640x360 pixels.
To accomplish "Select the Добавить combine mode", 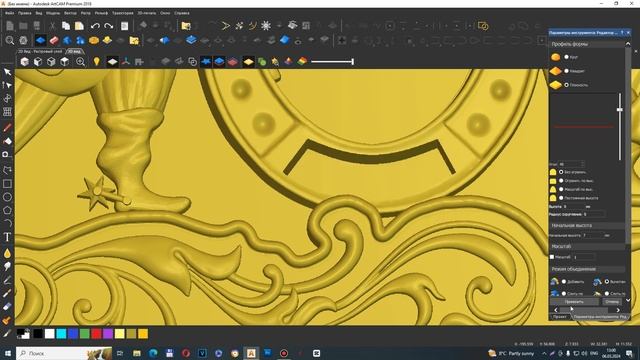I will (x=564, y=282).
